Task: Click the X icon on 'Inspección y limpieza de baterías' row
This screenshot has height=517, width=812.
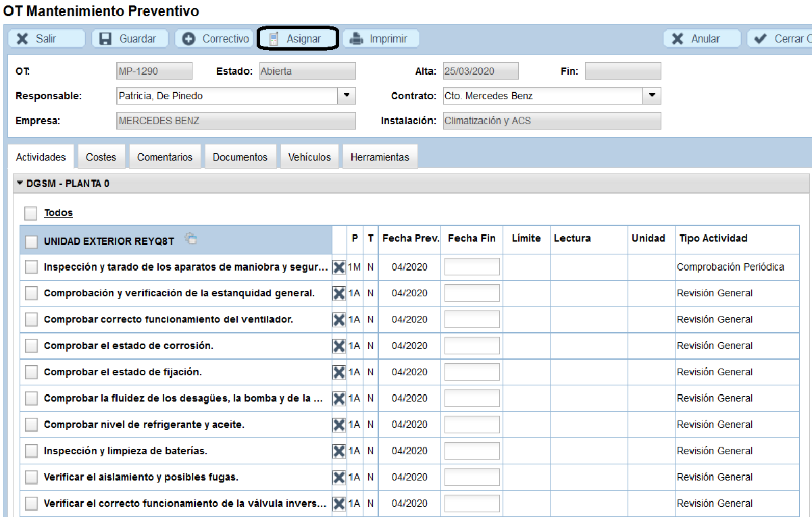Action: [x=338, y=451]
